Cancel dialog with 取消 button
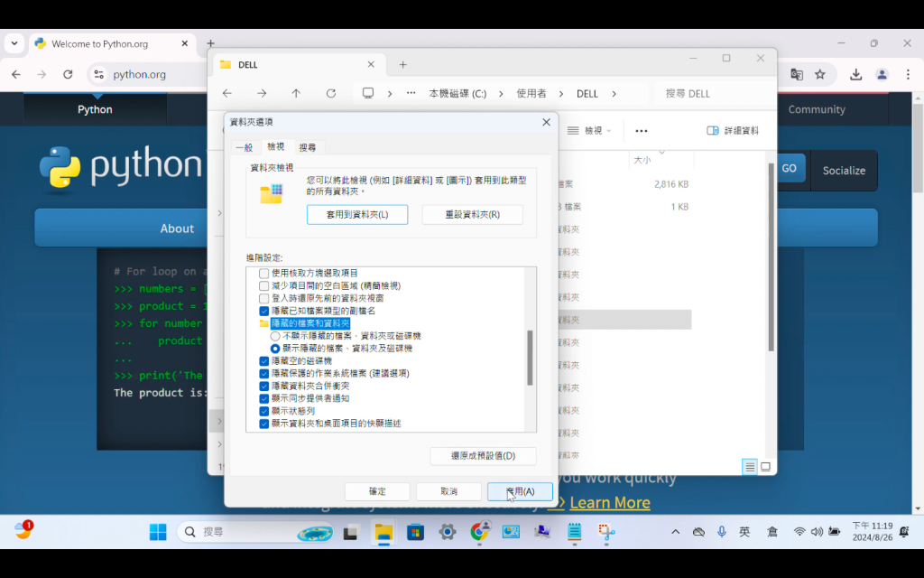The height and width of the screenshot is (578, 924). coord(448,491)
